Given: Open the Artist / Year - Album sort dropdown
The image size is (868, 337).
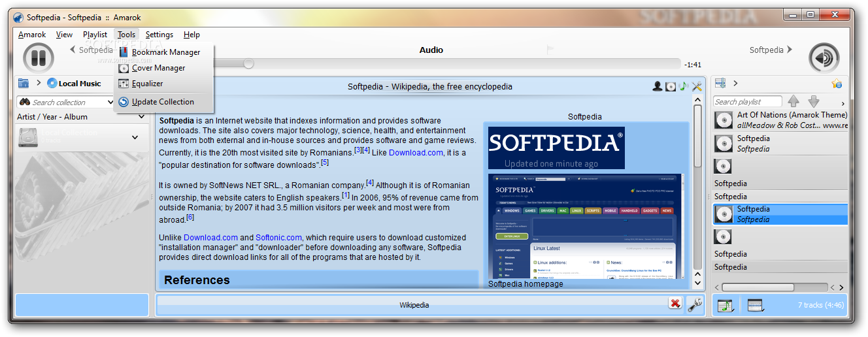Looking at the screenshot, I should pyautogui.click(x=141, y=117).
